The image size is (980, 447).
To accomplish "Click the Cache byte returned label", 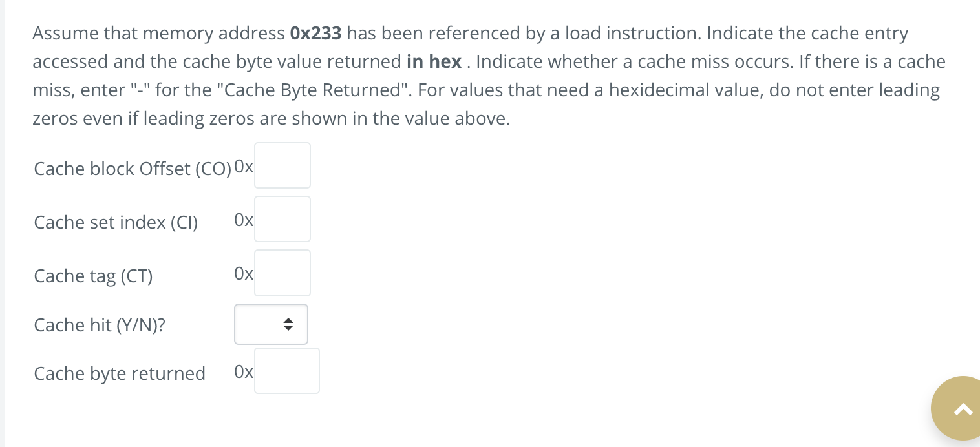I will click(119, 373).
